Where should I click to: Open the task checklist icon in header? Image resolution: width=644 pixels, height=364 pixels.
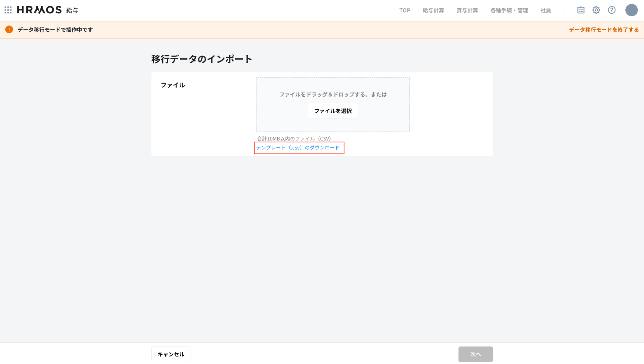pyautogui.click(x=580, y=10)
